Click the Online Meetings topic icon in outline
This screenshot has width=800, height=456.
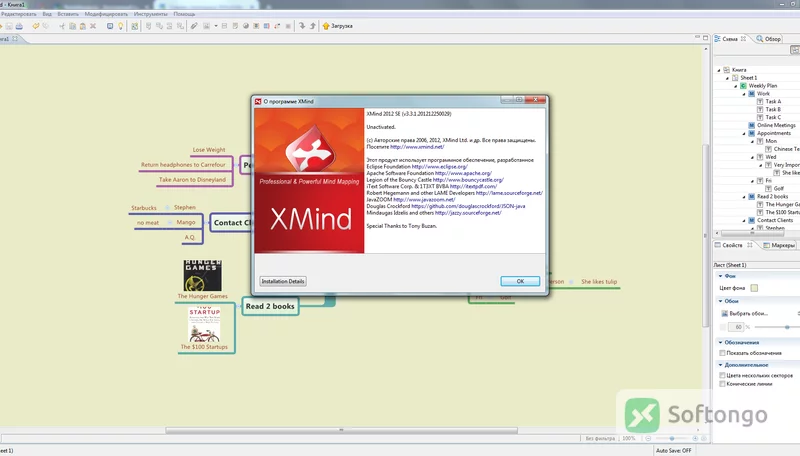tap(752, 125)
